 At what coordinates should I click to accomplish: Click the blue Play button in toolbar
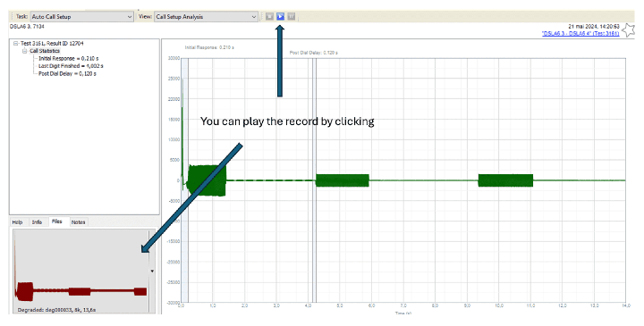[281, 17]
